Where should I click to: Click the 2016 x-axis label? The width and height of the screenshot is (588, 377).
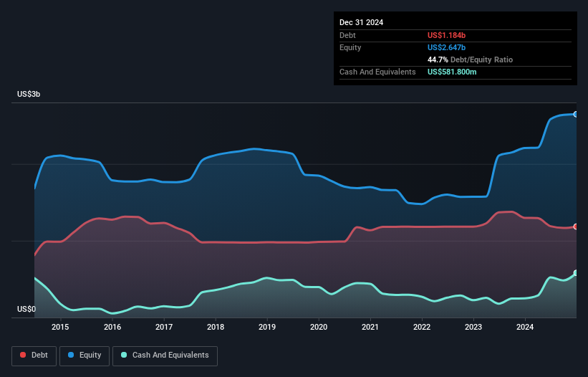pos(112,327)
